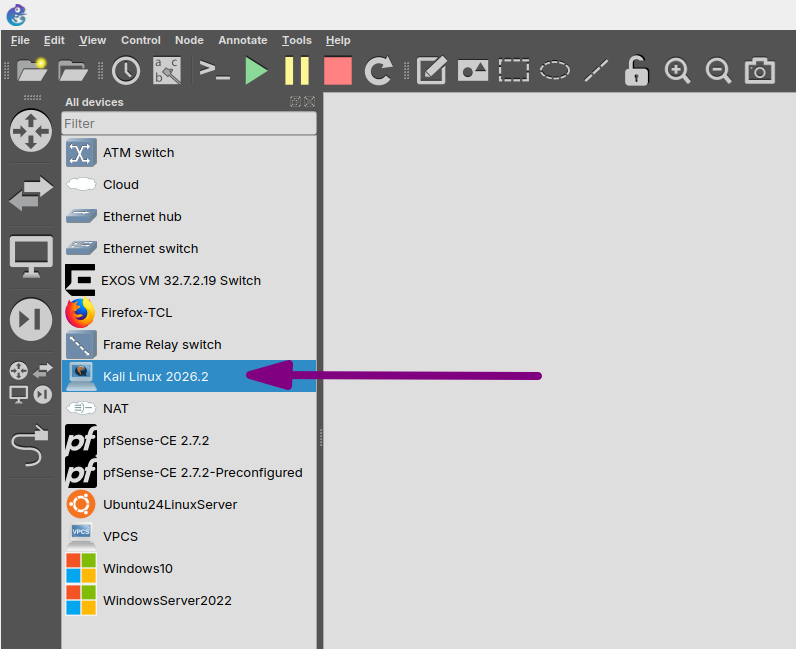Stop all nodes with red square button

tap(338, 71)
